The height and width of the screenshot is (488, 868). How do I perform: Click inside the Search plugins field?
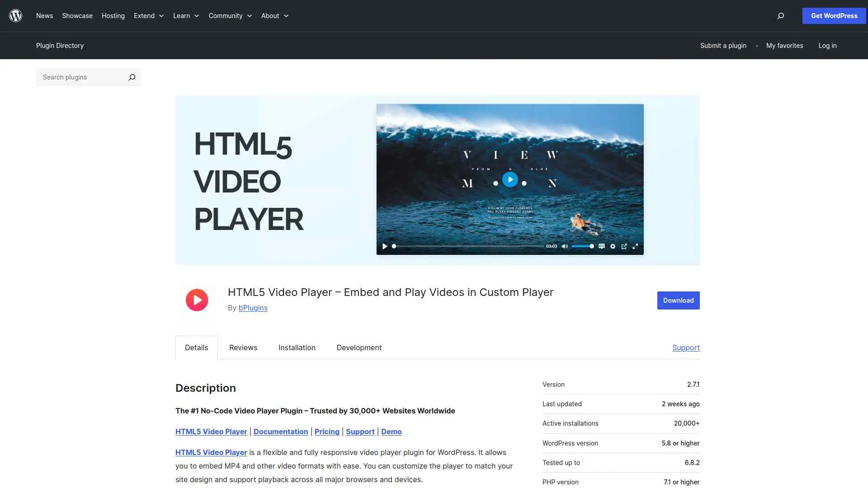click(x=81, y=77)
